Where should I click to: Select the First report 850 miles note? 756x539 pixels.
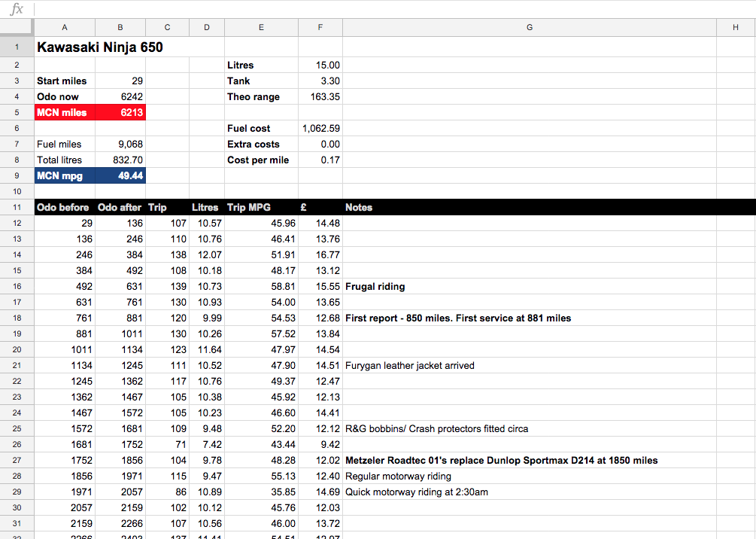pos(530,318)
